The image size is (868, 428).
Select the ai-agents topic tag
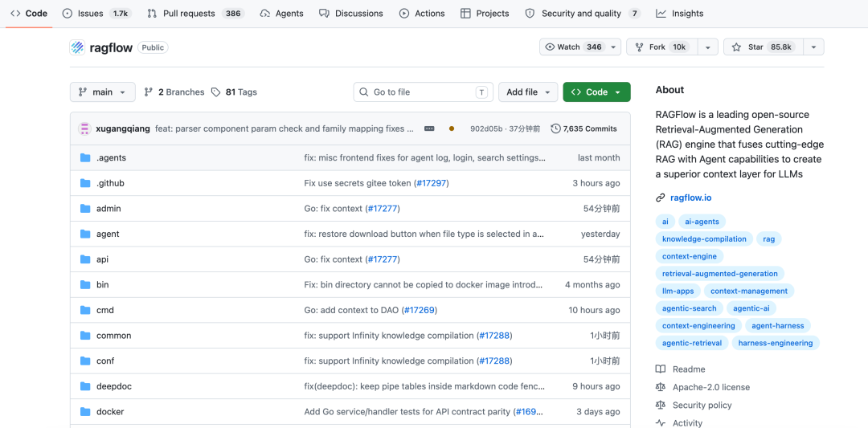click(x=702, y=222)
